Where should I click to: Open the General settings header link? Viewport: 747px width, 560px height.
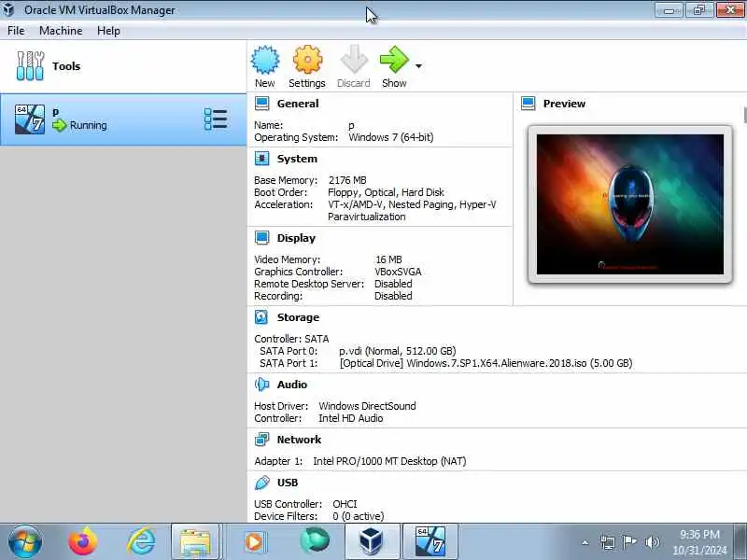click(x=298, y=104)
